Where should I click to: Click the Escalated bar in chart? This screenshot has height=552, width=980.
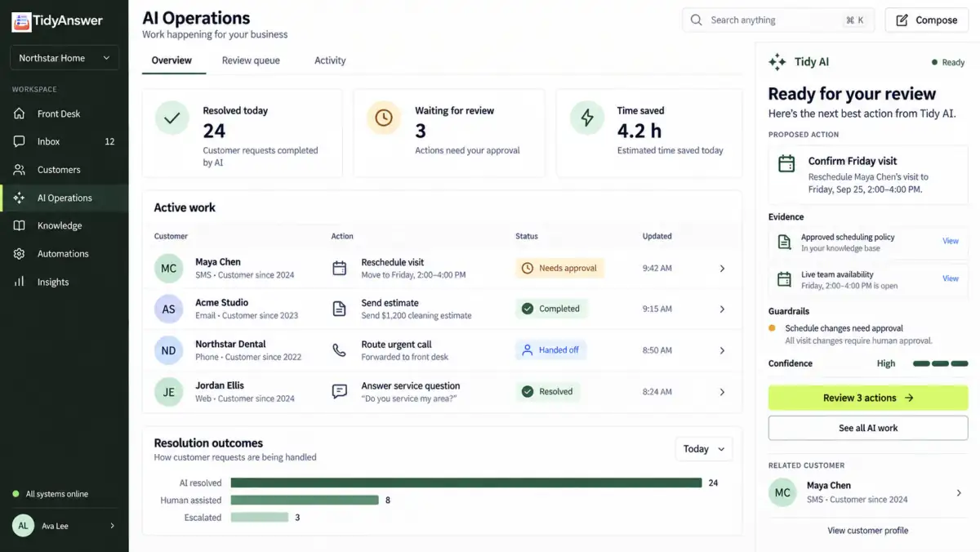coord(260,517)
